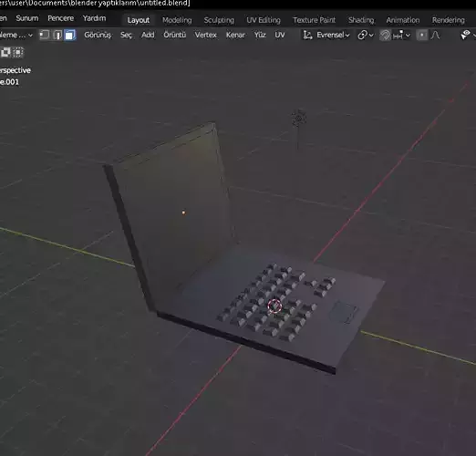The height and width of the screenshot is (456, 476).
Task: Switch to the Shading workspace tab
Action: coord(361,20)
